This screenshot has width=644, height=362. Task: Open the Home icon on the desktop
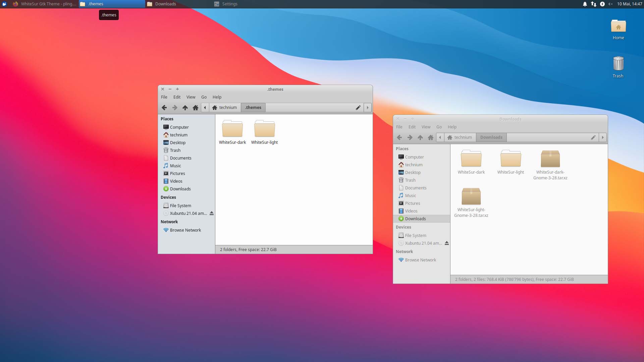pyautogui.click(x=618, y=27)
